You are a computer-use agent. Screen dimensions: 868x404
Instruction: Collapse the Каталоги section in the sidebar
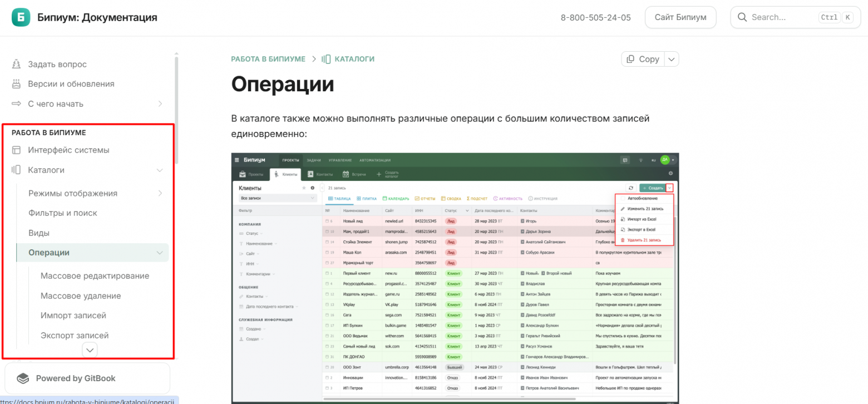pyautogui.click(x=160, y=170)
